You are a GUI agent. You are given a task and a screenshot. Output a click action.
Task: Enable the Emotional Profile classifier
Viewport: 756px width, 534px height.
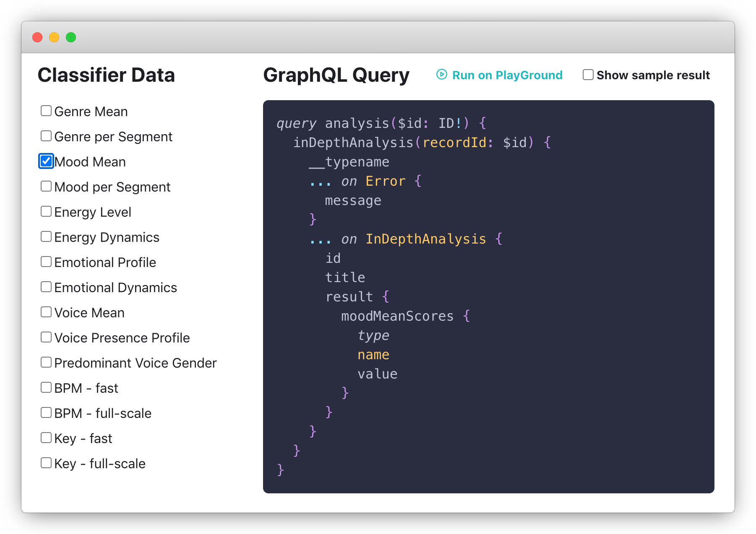coord(46,261)
